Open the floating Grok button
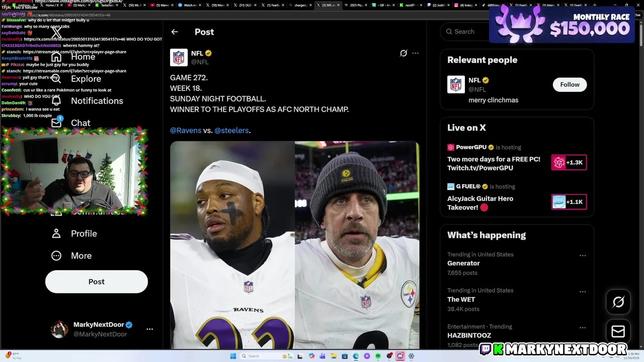The image size is (644, 362). tap(618, 302)
